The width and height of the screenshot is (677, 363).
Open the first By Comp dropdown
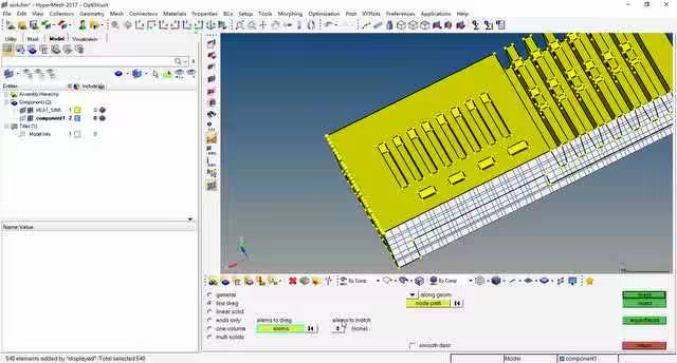point(378,281)
